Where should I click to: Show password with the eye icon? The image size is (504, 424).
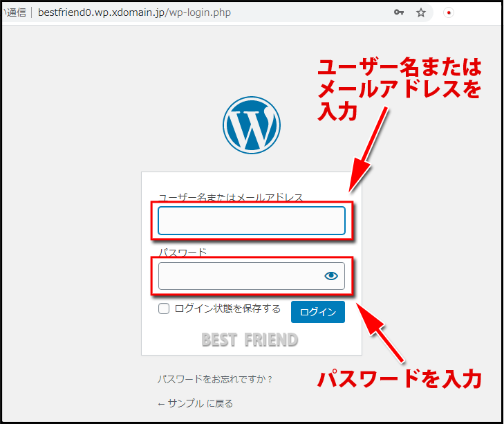[331, 276]
